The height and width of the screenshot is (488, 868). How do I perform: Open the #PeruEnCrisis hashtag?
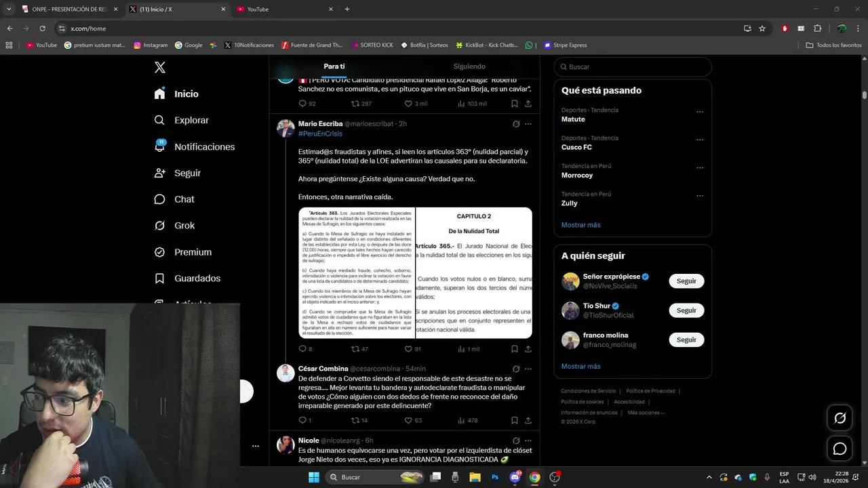pyautogui.click(x=320, y=134)
